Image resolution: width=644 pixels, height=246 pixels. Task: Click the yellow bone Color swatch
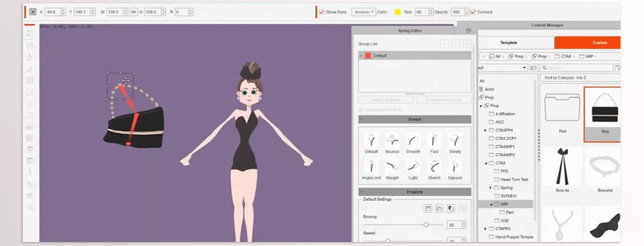click(397, 12)
